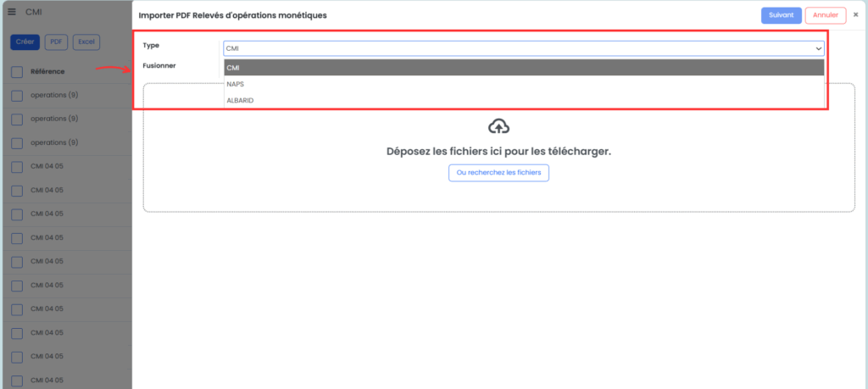Click the file drop zone text
The width and height of the screenshot is (868, 389).
[x=498, y=151]
